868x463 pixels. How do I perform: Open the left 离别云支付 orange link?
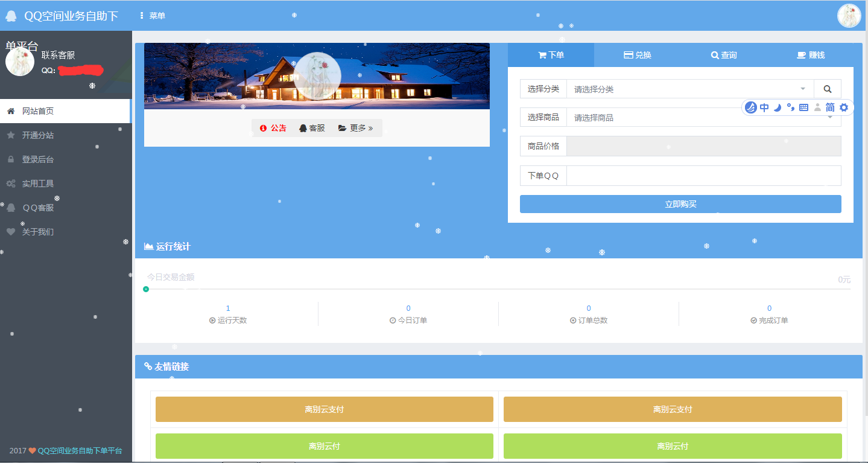coord(325,409)
